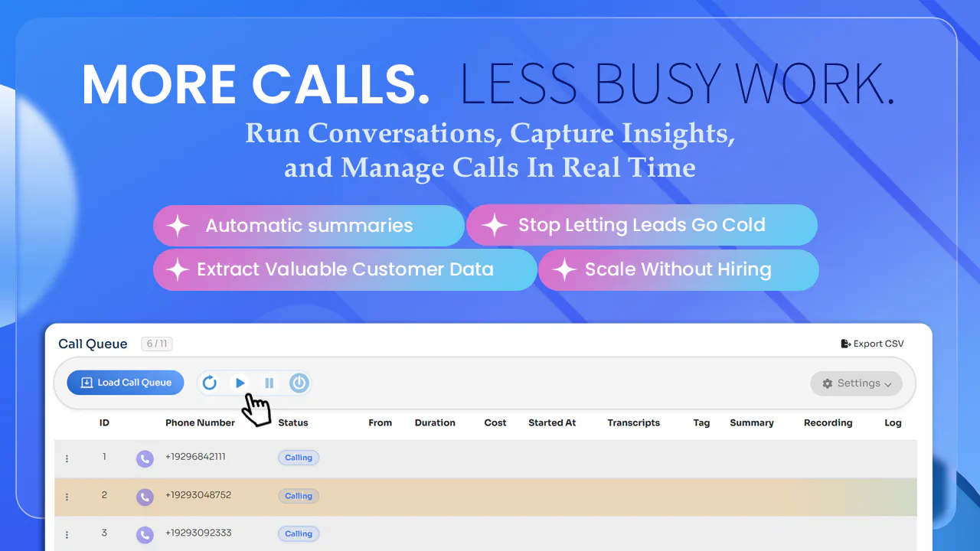Click the Started At column header
Viewport: 980px width, 551px height.
coord(552,422)
